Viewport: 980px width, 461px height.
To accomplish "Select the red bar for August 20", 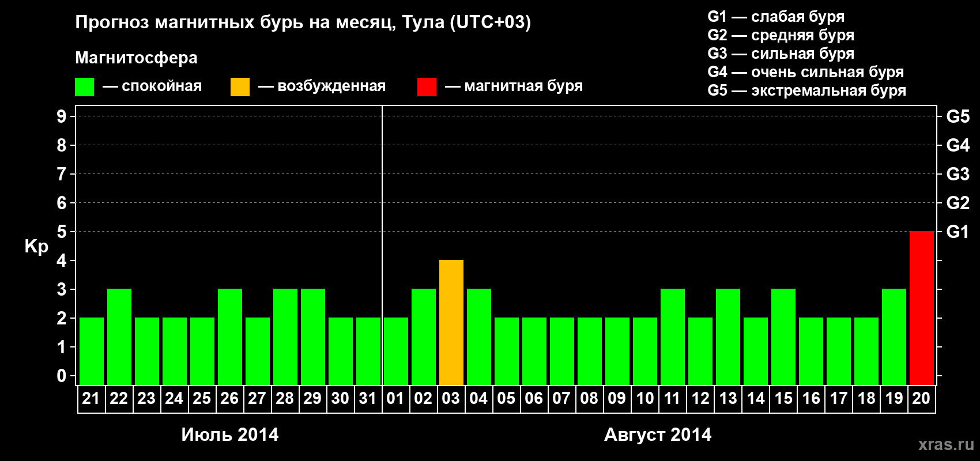I will [x=921, y=308].
